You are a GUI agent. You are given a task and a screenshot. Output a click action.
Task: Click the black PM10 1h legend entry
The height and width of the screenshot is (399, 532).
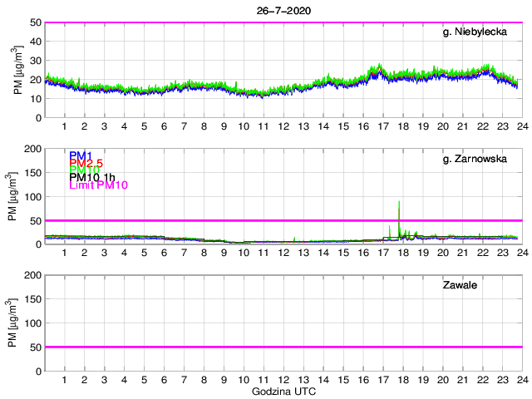[92, 178]
